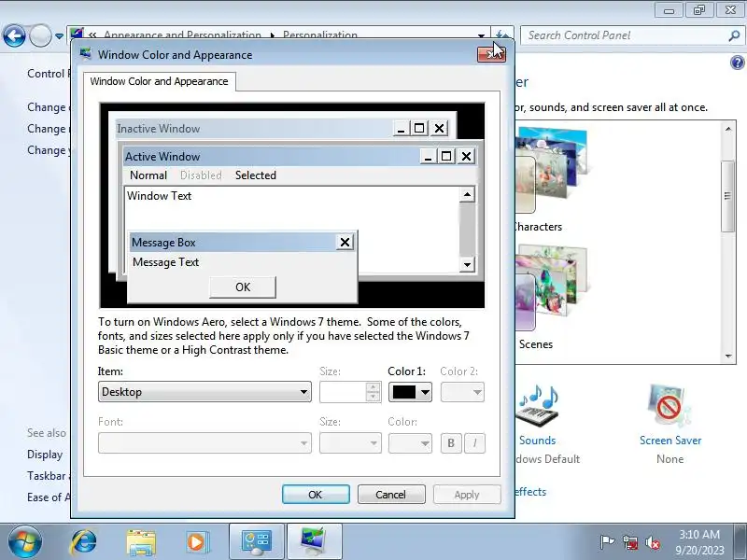Screen dimensions: 747x560
Task: Click the Search Control Panel field
Action: point(625,35)
